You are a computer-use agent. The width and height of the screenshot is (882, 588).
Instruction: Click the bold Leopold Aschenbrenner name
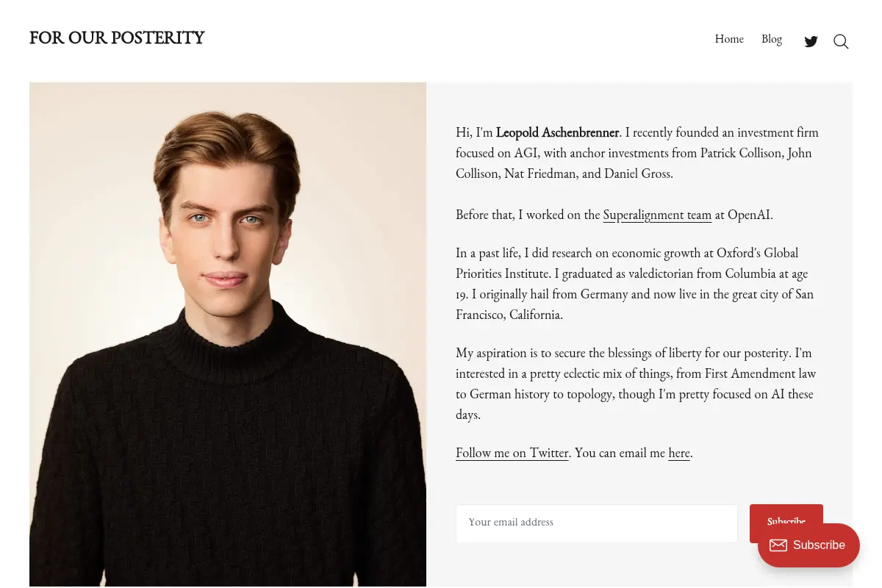point(557,132)
